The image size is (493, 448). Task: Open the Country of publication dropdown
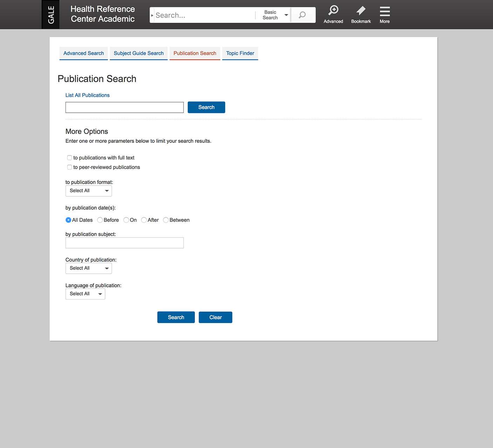pyautogui.click(x=89, y=268)
